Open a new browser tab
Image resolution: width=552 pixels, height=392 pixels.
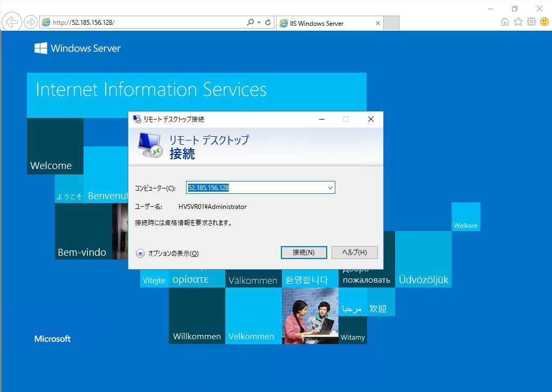391,23
